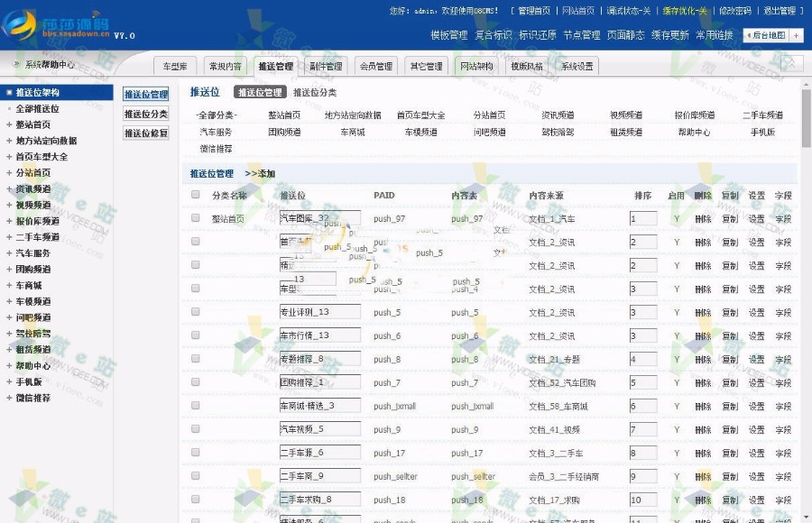
Task: Check the checkbox beside 汽车视频_6
Action: coord(195,429)
